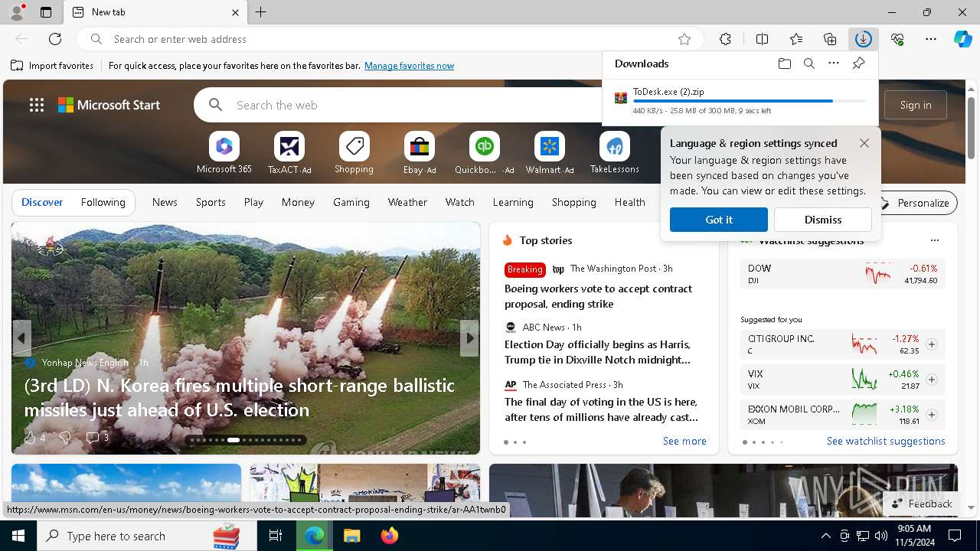Show hidden system tray icons
980x551 pixels.
(825, 536)
